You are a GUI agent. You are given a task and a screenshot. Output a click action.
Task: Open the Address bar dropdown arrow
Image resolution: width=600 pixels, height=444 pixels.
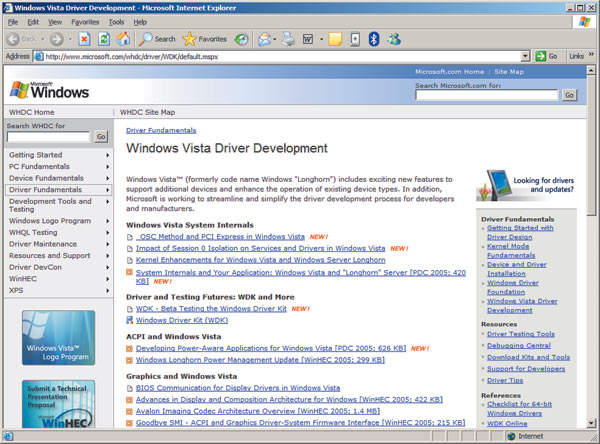click(x=525, y=57)
